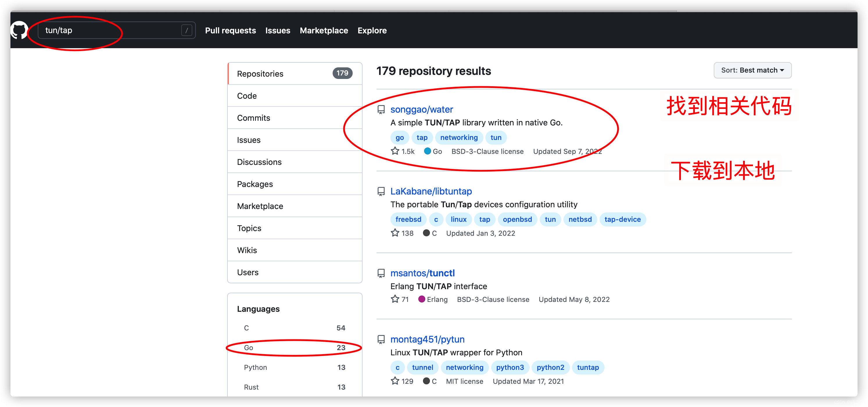Focus the tun/tap search box
The width and height of the screenshot is (868, 407).
pyautogui.click(x=116, y=30)
